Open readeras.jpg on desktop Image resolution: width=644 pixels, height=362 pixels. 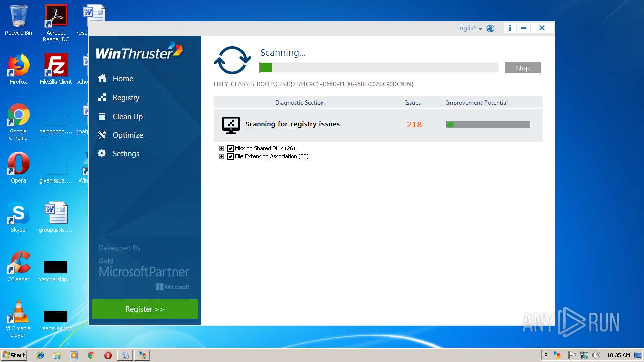point(56,320)
